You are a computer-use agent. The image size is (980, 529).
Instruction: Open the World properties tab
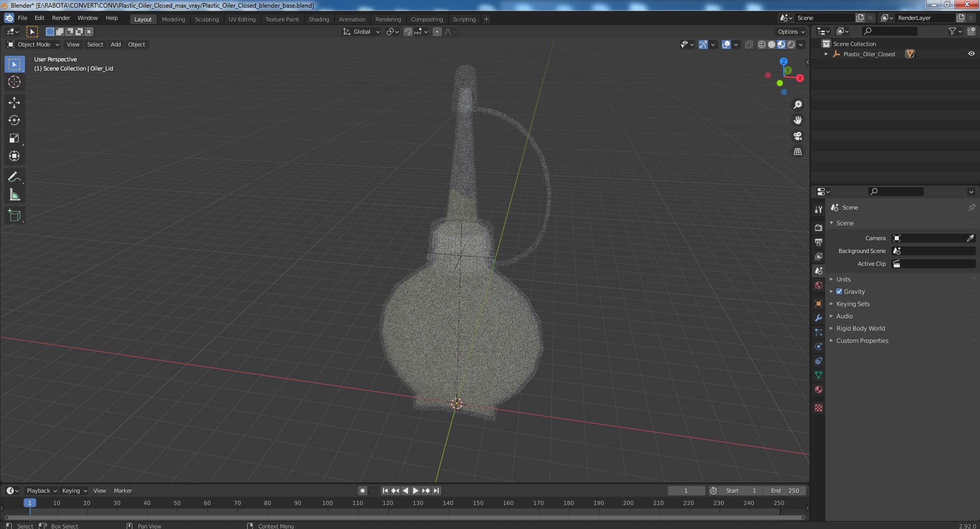pyautogui.click(x=819, y=285)
